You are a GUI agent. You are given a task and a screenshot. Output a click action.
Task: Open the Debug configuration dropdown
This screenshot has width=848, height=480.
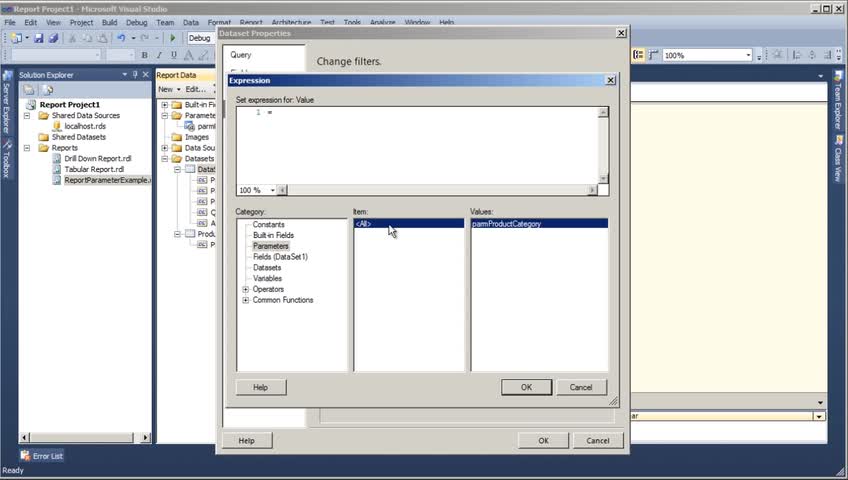[x=200, y=38]
